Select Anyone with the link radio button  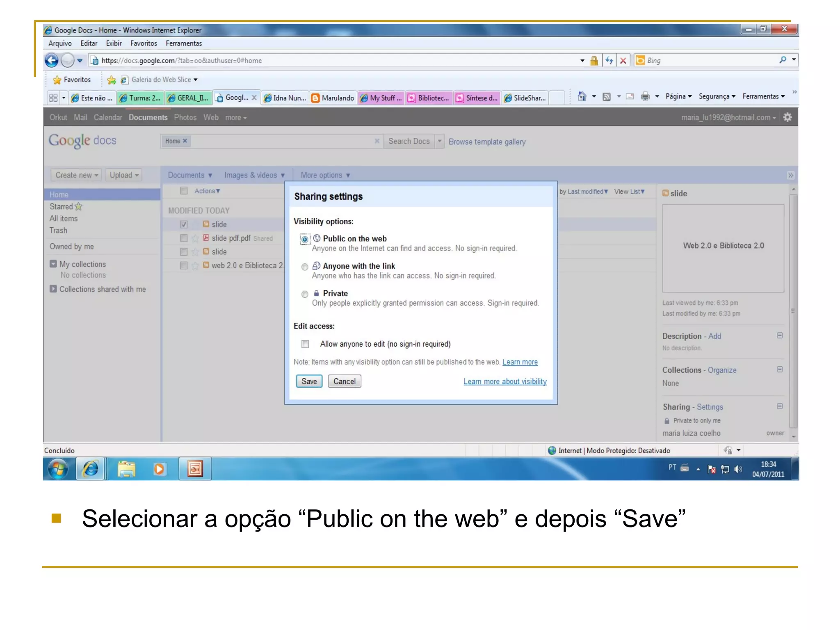pos(305,267)
